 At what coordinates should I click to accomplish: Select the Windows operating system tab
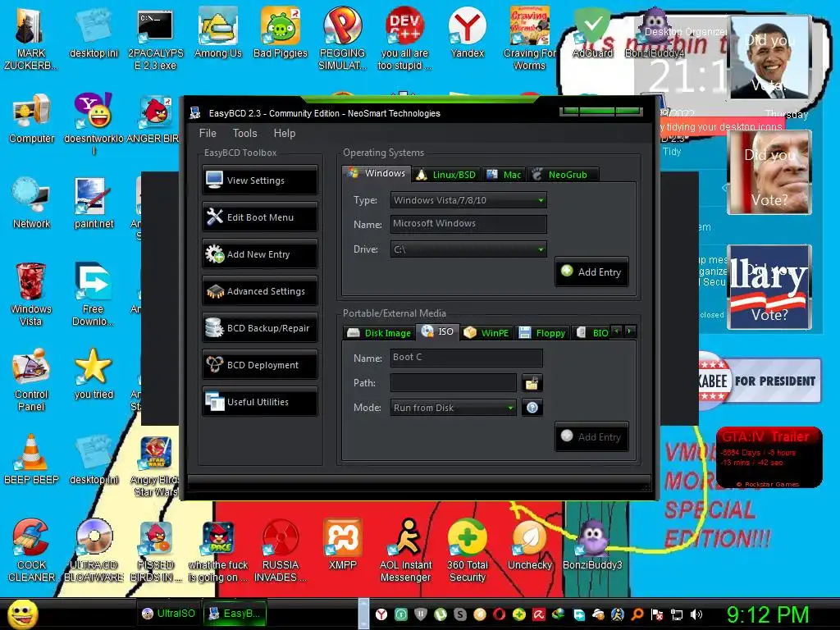[377, 173]
